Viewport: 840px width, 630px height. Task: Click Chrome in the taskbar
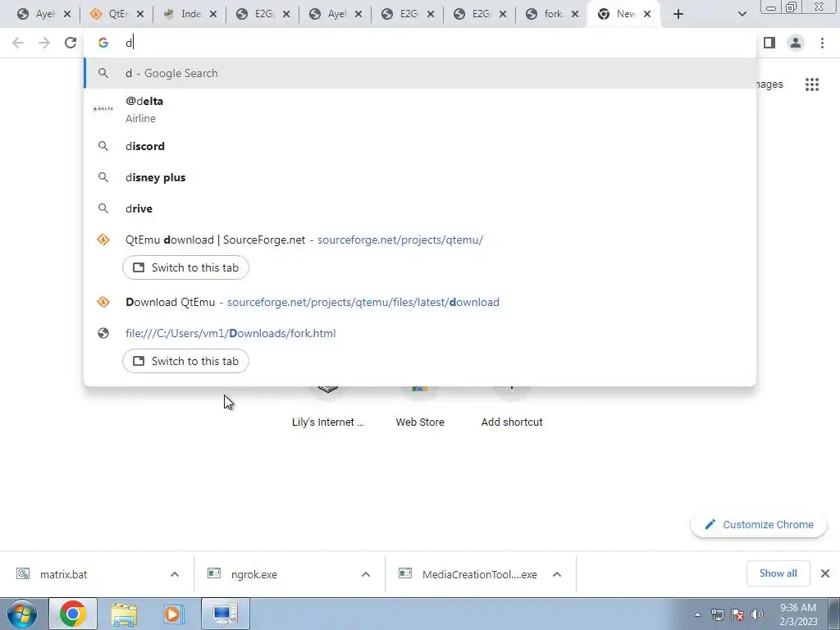pos(73,614)
